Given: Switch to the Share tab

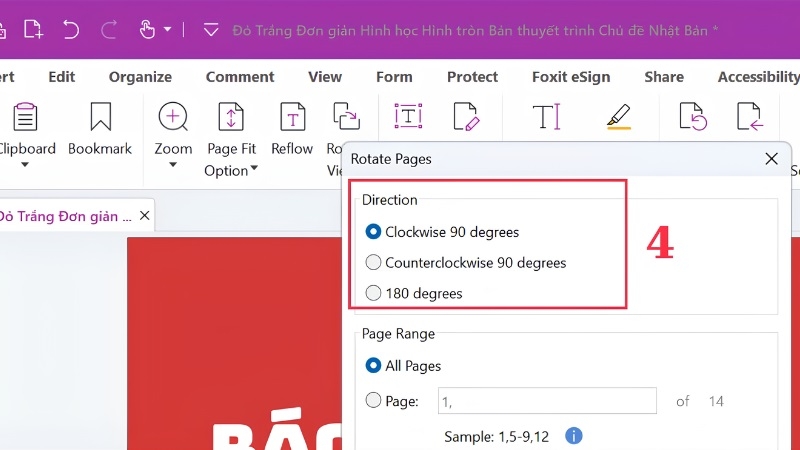Looking at the screenshot, I should click(x=664, y=77).
